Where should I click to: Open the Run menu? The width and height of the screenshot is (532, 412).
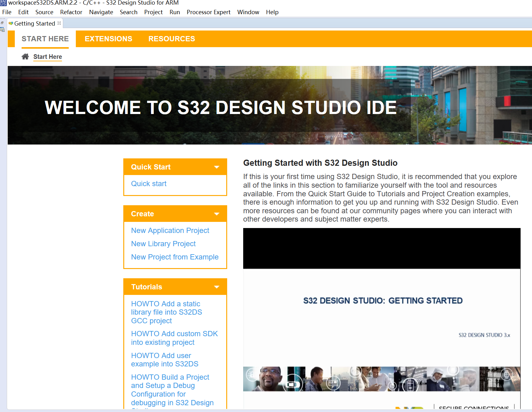point(175,12)
